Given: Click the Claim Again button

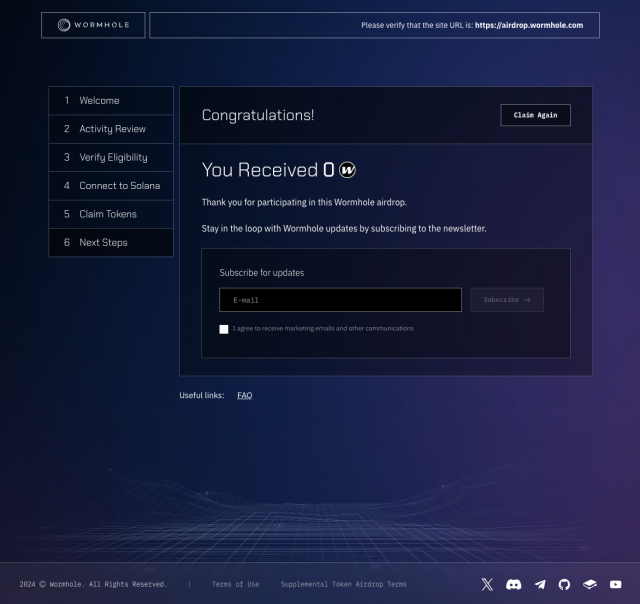Looking at the screenshot, I should coord(536,115).
